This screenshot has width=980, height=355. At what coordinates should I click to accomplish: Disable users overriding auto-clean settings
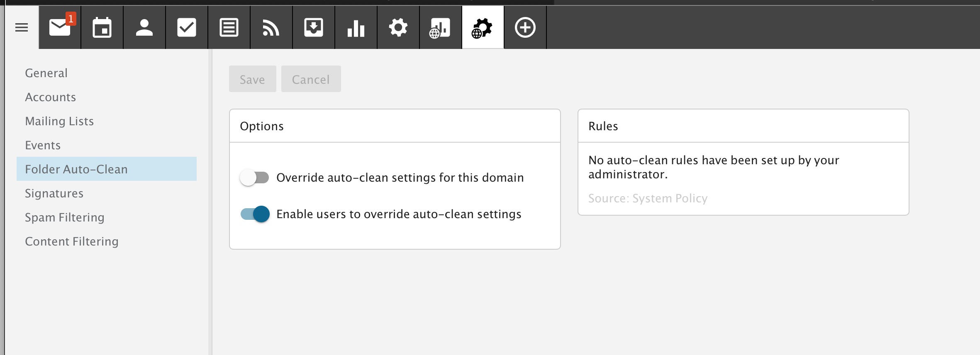coord(255,214)
